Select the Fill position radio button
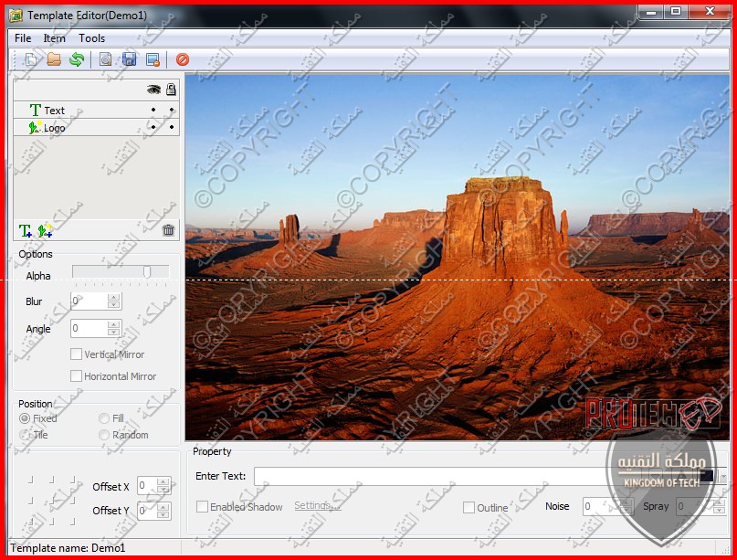 [104, 418]
